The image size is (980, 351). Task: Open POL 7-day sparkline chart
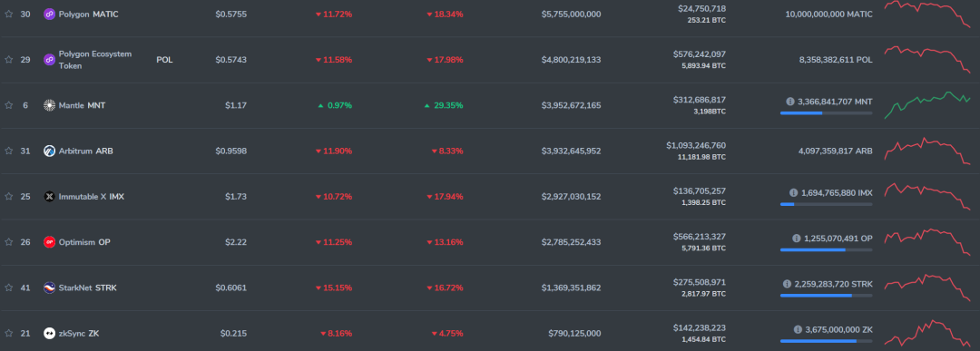coord(926,59)
